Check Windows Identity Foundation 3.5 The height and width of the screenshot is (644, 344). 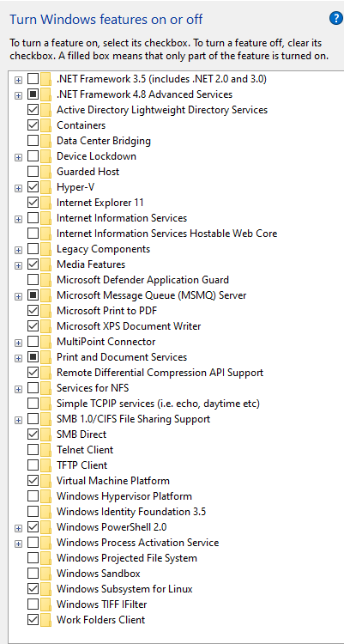click(x=33, y=512)
